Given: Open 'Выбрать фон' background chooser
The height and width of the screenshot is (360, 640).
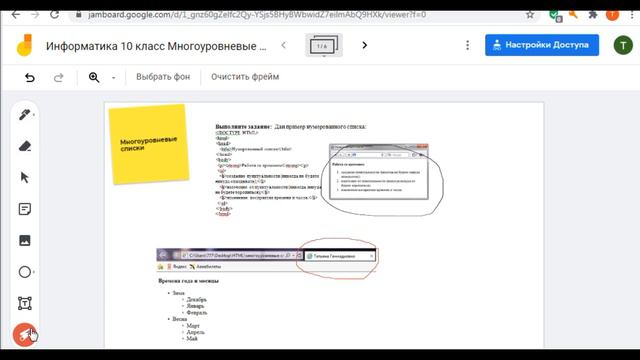Looking at the screenshot, I should coord(163,77).
